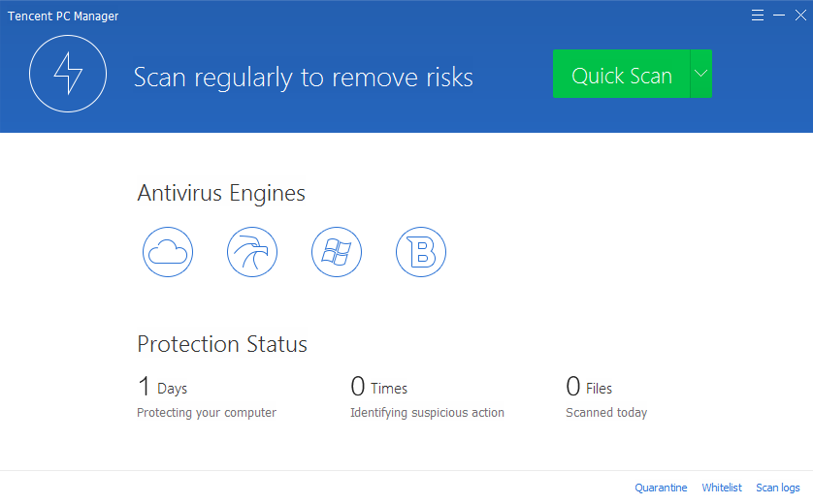Click the '1 Days' protection counter
This screenshot has width=813, height=504.
point(162,388)
